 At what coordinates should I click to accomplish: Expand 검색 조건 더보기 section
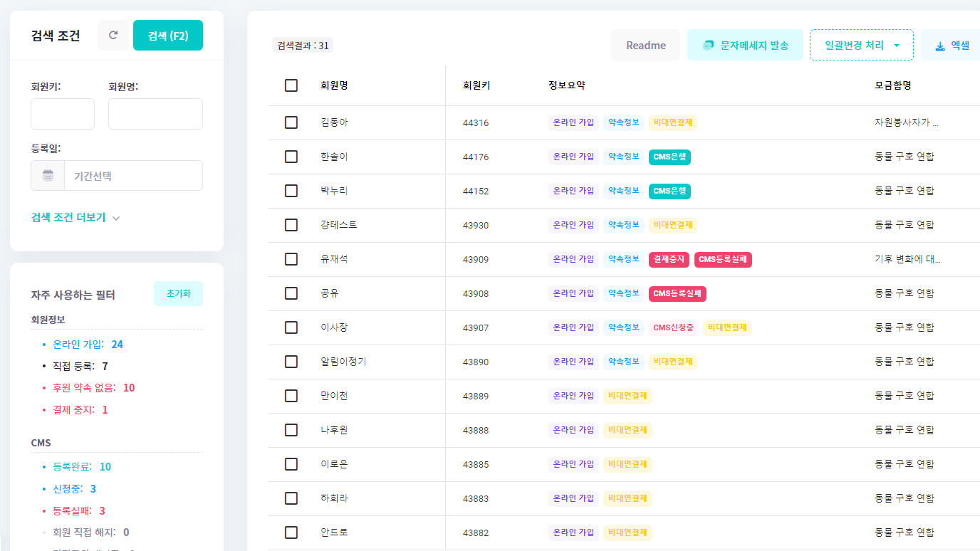[75, 218]
